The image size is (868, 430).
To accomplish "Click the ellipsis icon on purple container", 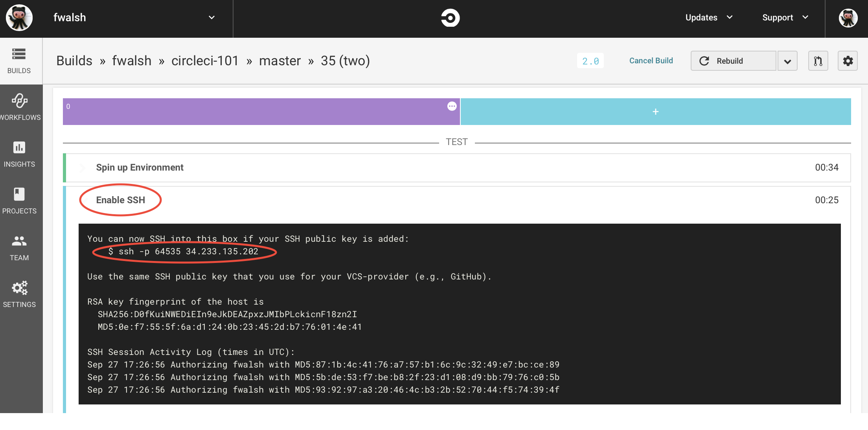I will click(452, 106).
